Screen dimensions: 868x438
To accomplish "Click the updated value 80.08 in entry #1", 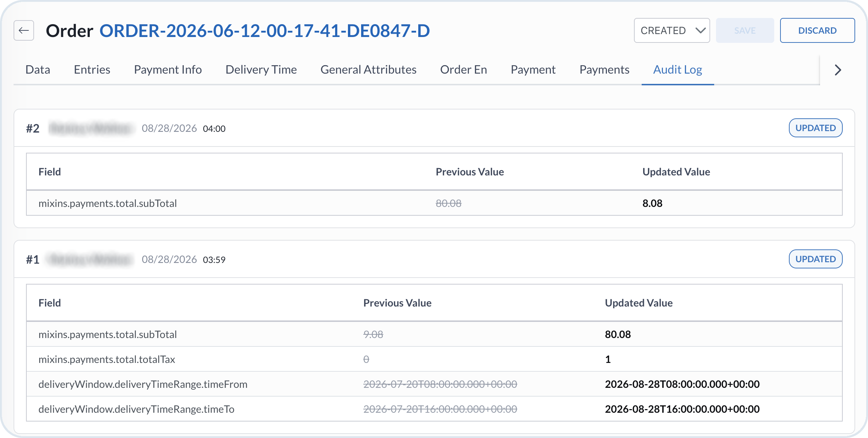I will pyautogui.click(x=618, y=334).
